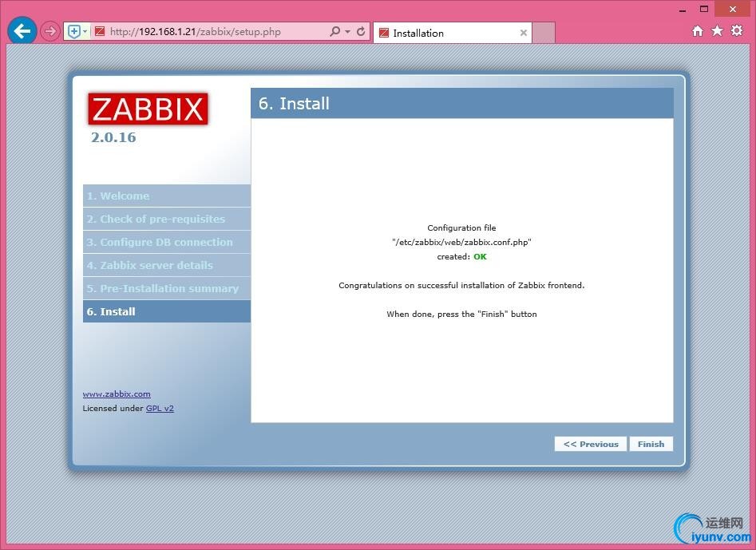
Task: Select step 2. Check of pre-requisites
Action: point(167,219)
